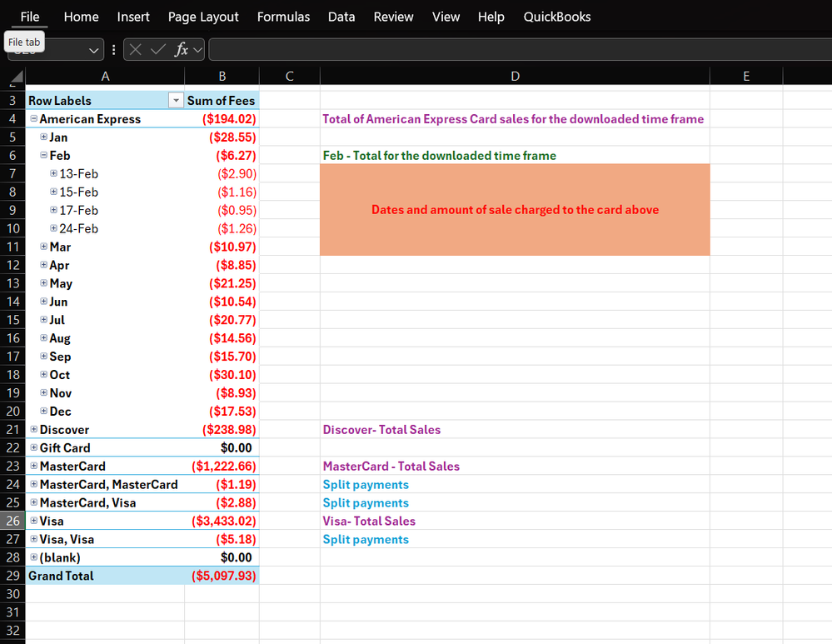The image size is (832, 644).
Task: Click the Enter checkmark icon beside formula bar
Action: point(155,49)
